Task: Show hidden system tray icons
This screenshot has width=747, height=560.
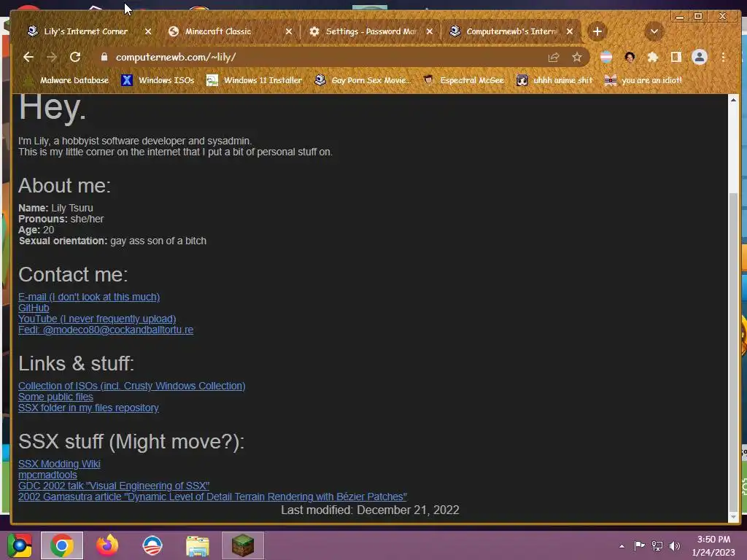Action: pyautogui.click(x=622, y=546)
